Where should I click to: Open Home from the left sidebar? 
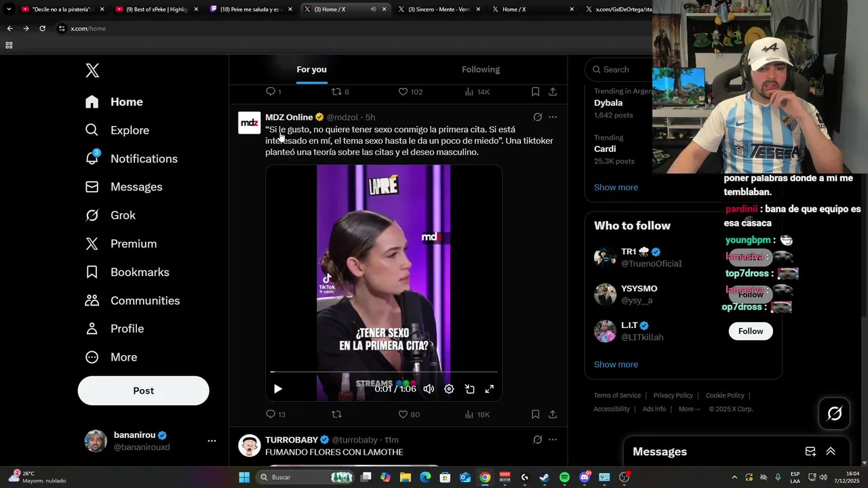[x=114, y=102]
